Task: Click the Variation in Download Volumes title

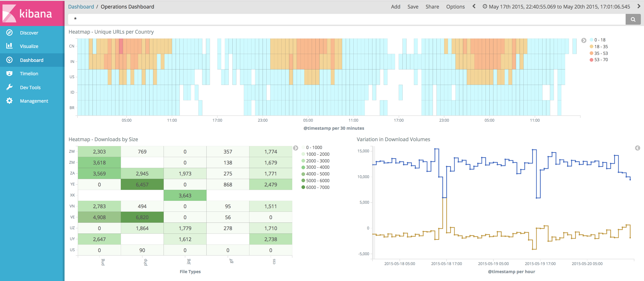Action: click(x=393, y=139)
